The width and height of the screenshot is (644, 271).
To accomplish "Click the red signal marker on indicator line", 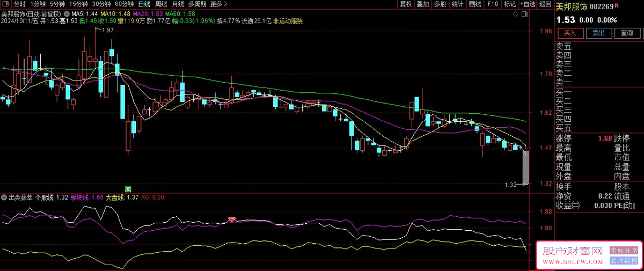I will (x=232, y=219).
